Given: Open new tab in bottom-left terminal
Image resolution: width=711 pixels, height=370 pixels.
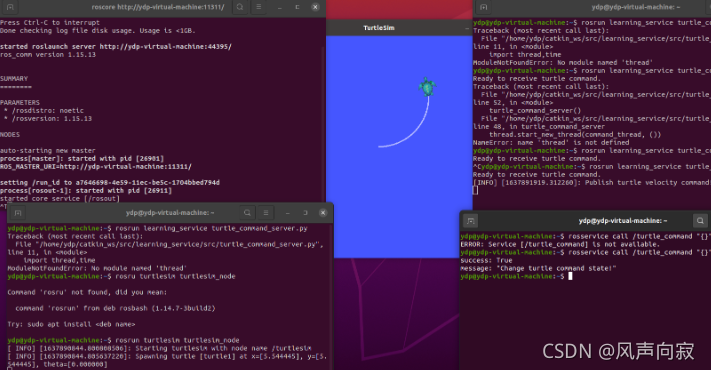Looking at the screenshot, I should tap(18, 213).
